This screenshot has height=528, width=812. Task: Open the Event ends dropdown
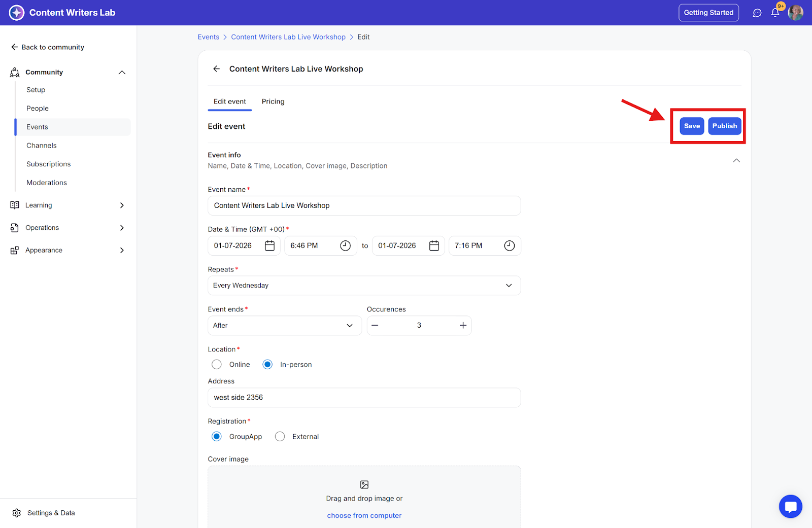(284, 326)
